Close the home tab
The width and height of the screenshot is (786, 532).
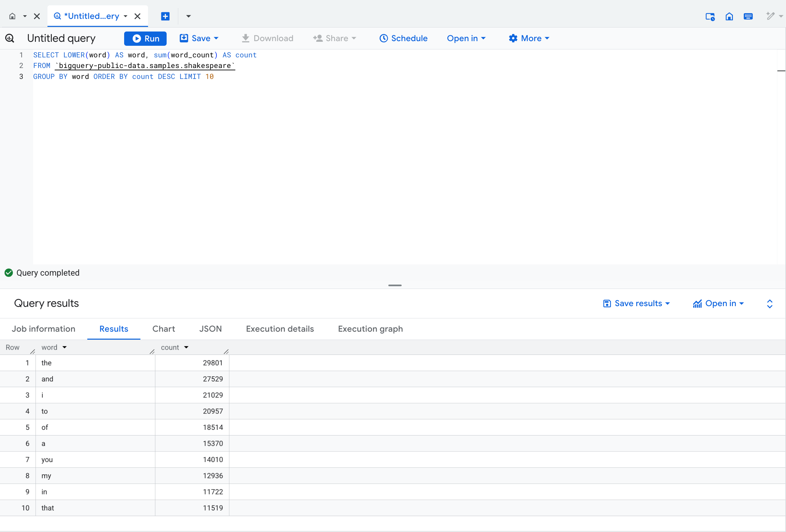[x=37, y=16]
